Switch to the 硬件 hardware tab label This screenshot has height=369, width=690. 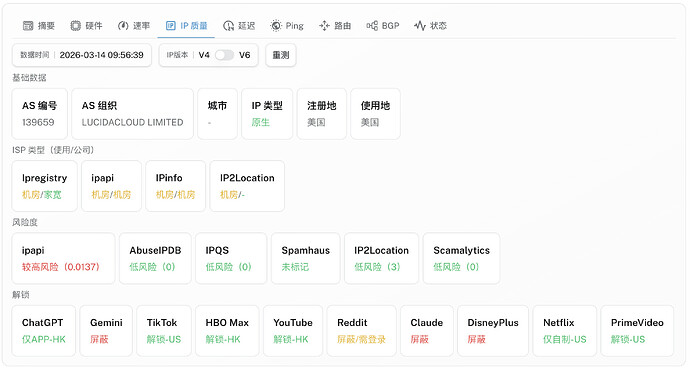tap(94, 26)
